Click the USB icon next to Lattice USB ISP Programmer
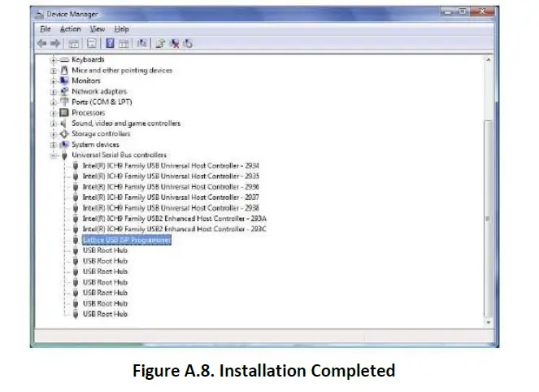The image size is (539, 392). point(76,240)
